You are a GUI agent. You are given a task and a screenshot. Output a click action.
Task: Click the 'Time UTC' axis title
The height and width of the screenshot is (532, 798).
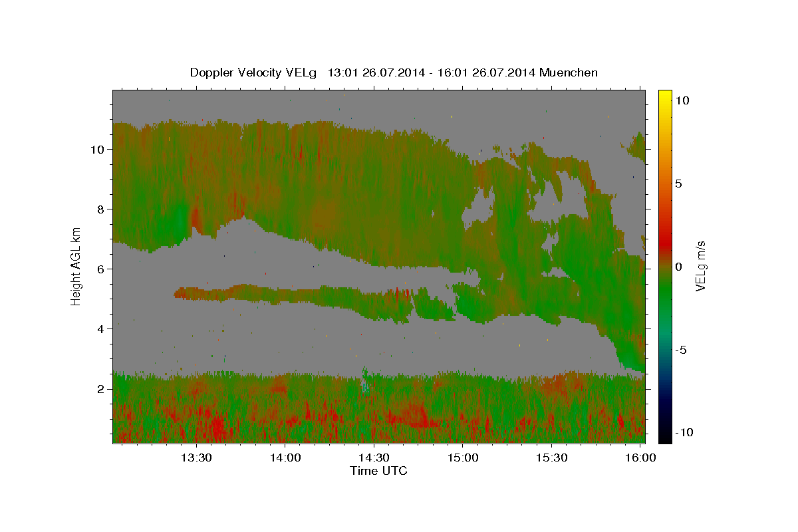[378, 471]
